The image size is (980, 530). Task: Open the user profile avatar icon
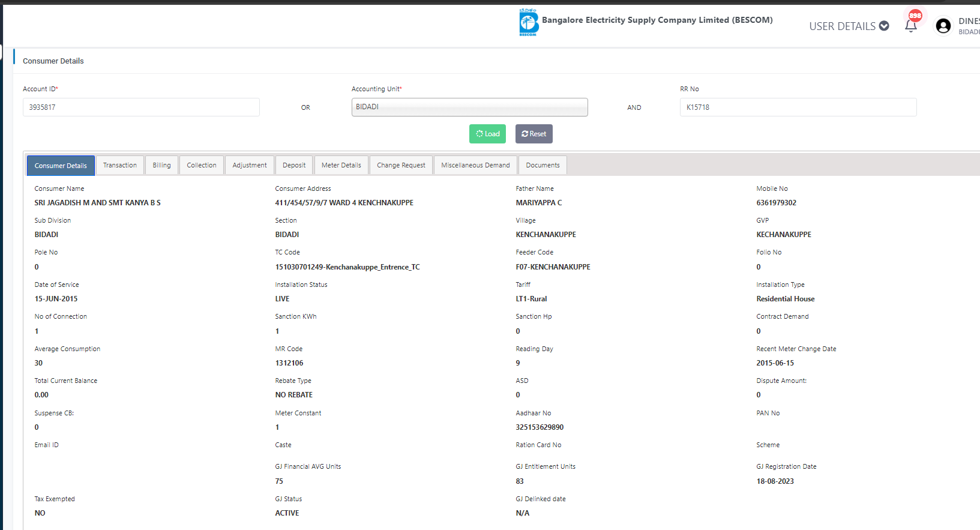[x=943, y=26]
